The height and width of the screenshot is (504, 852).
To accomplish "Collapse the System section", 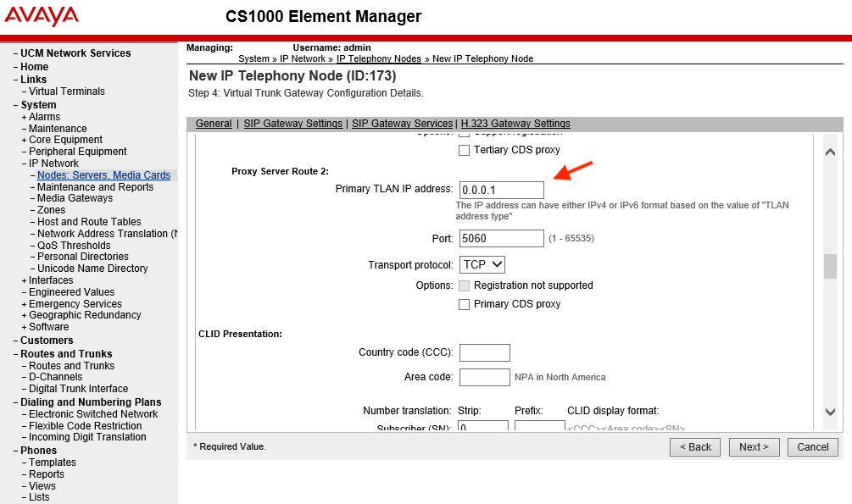I will 16,105.
